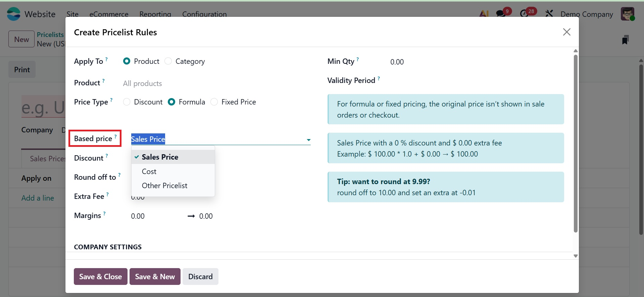This screenshot has height=297, width=644.
Task: Open the Pricelists breadcrumb link
Action: pos(50,35)
